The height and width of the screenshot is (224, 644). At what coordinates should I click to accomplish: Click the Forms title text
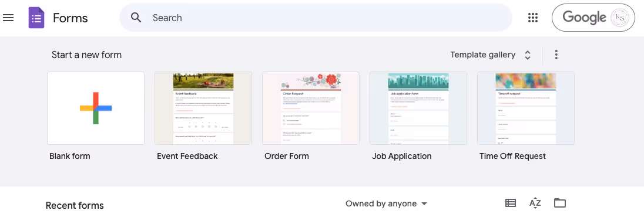coord(71,18)
